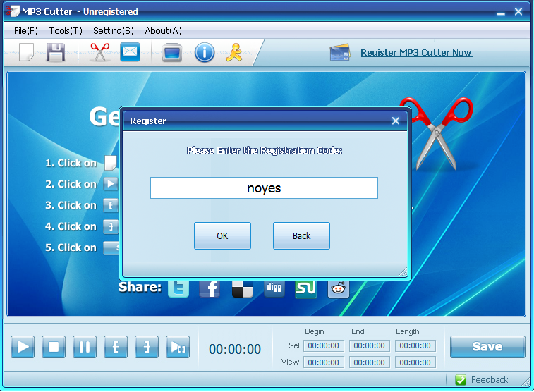Click the Stop playback button
The image size is (534, 392).
(x=54, y=347)
